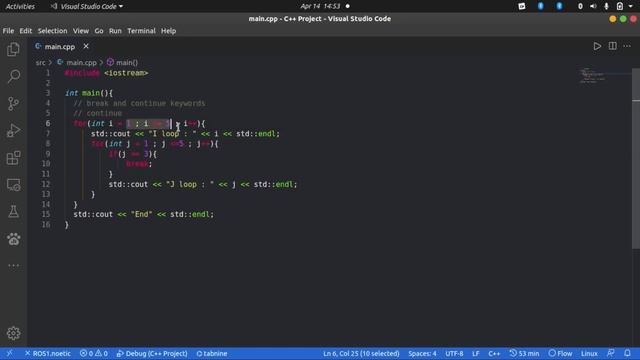The width and height of the screenshot is (640, 360).
Task: Open the Search view icon
Action: pyautogui.click(x=13, y=76)
